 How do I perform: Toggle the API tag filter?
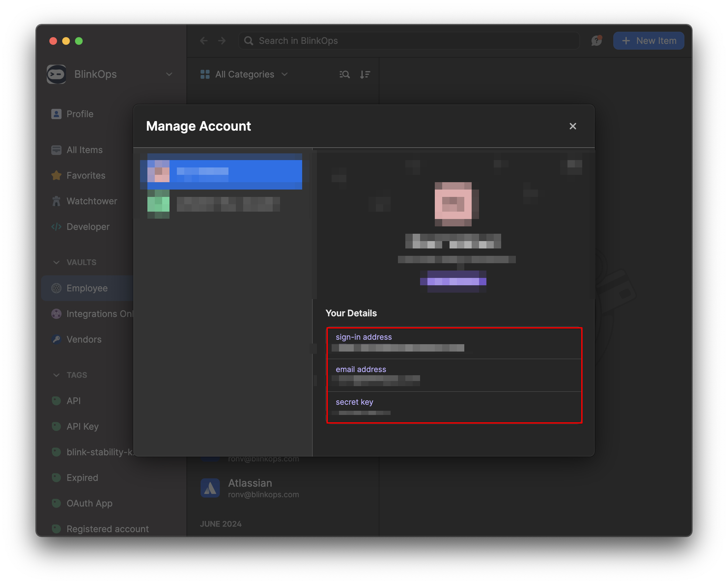pyautogui.click(x=72, y=401)
